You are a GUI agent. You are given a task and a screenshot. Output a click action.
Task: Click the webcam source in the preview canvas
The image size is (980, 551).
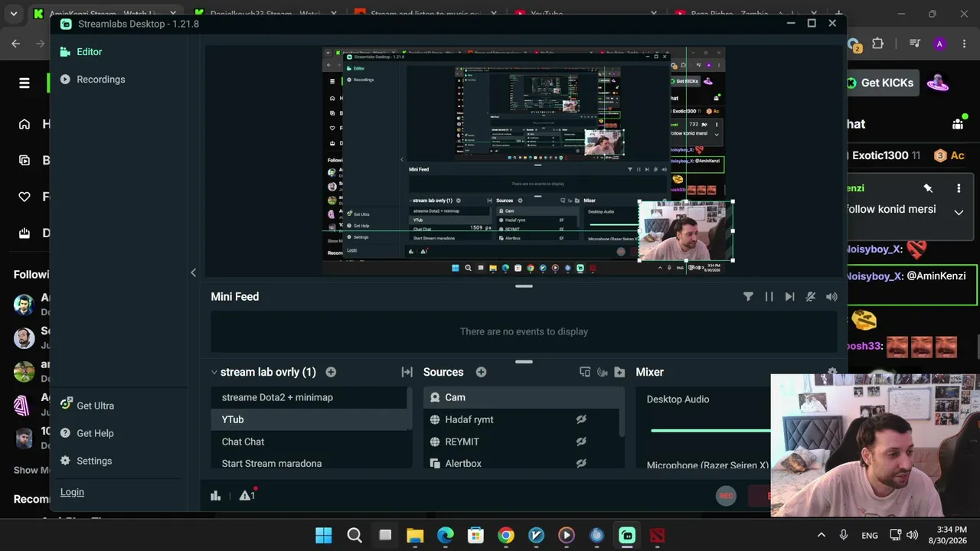(x=686, y=231)
